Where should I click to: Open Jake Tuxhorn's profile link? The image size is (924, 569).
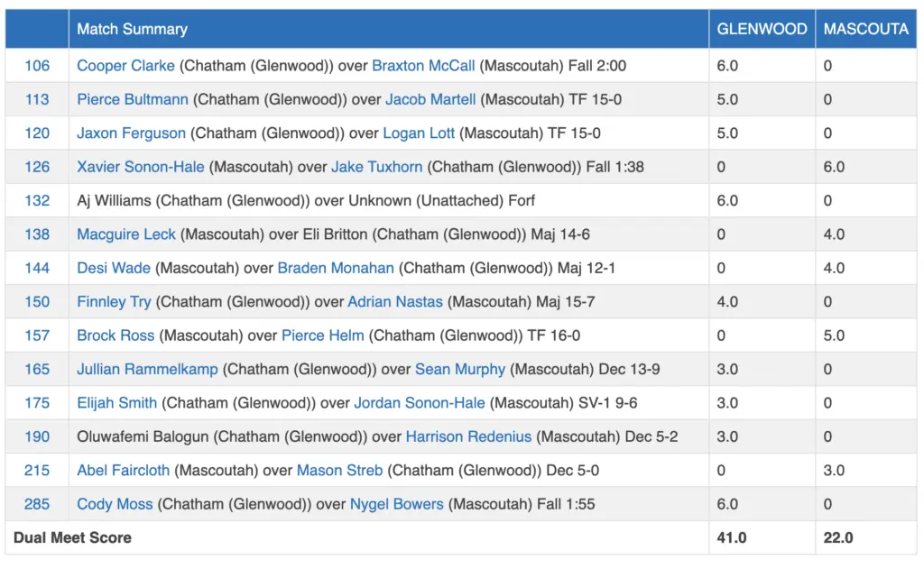(376, 167)
